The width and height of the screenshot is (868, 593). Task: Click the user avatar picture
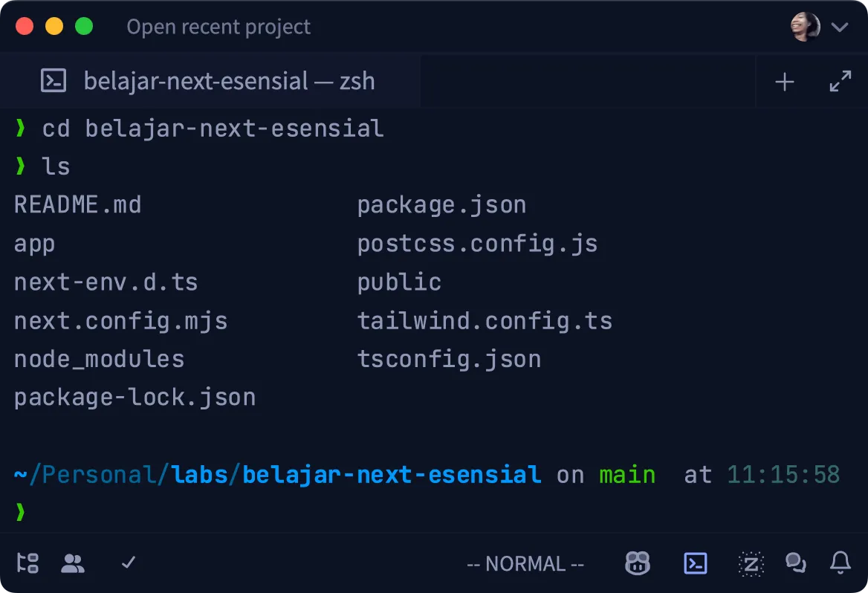coord(806,27)
